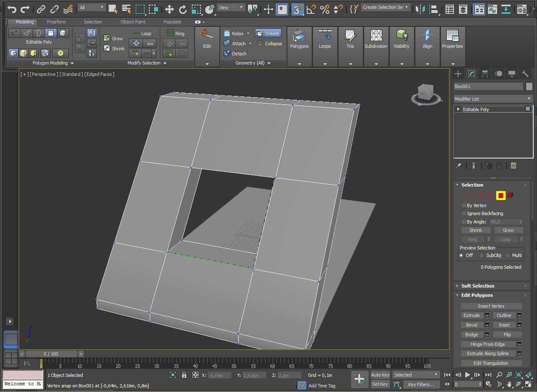The image size is (537, 392).
Task: Open the Edged Faces viewport menu
Action: (99, 74)
